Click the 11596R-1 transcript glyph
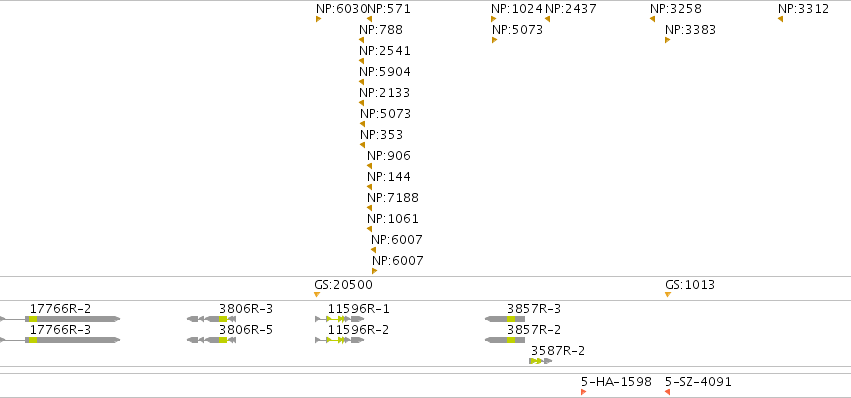The height and width of the screenshot is (398, 851). [339, 319]
